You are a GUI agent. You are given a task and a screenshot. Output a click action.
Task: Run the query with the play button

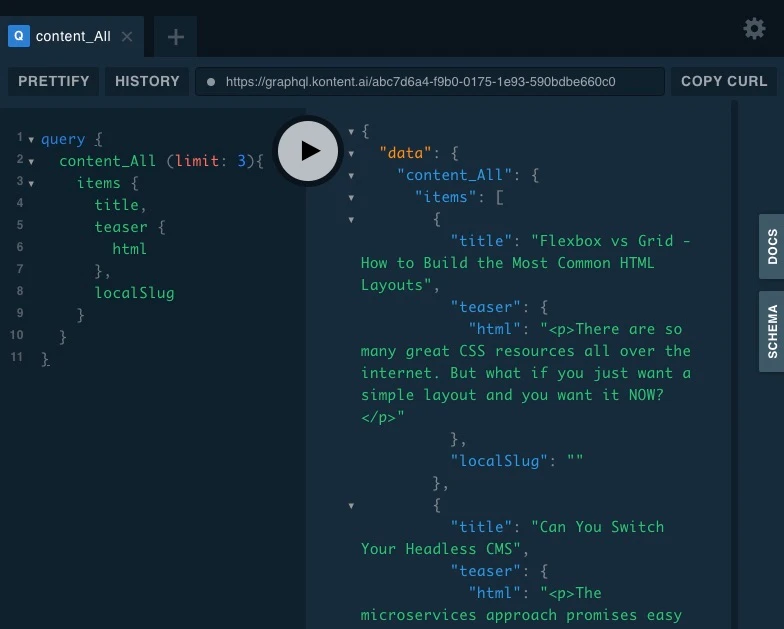pyautogui.click(x=310, y=151)
